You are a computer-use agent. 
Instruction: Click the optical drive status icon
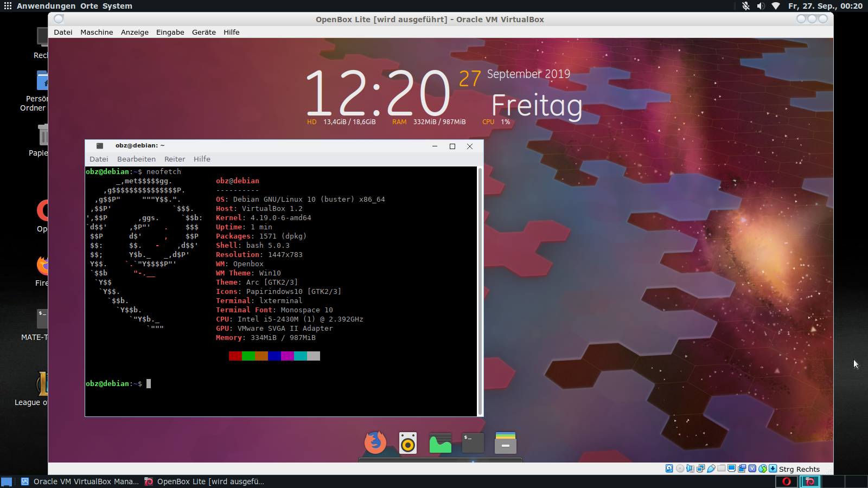680,468
